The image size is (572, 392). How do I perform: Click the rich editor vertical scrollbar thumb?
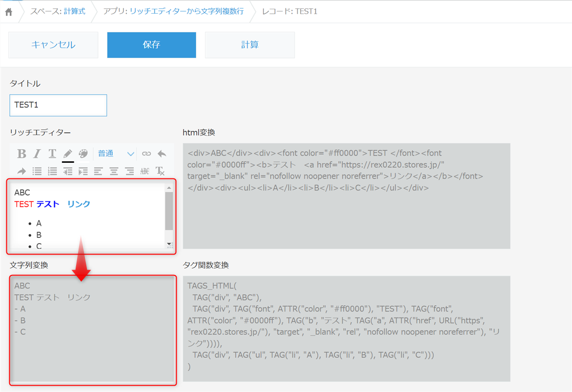[x=169, y=211]
